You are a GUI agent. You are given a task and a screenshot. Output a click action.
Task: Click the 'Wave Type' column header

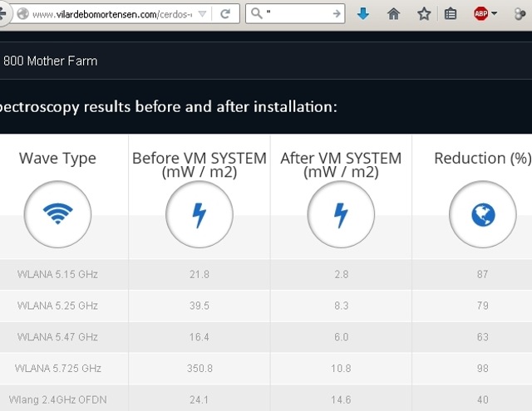(57, 159)
